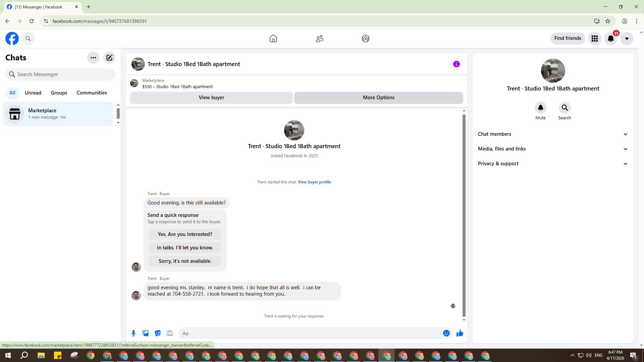The height and width of the screenshot is (362, 644).
Task: Send a thumbs-up like
Action: pyautogui.click(x=460, y=333)
